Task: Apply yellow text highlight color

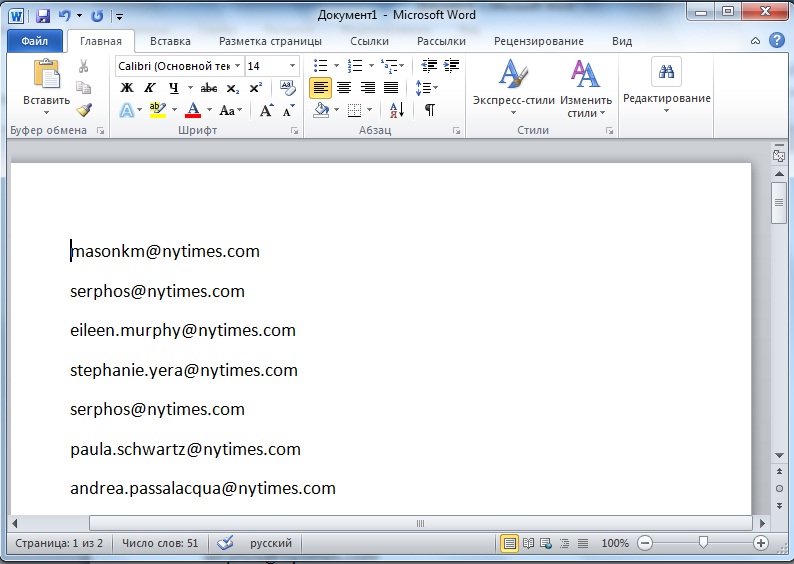Action: 158,110
